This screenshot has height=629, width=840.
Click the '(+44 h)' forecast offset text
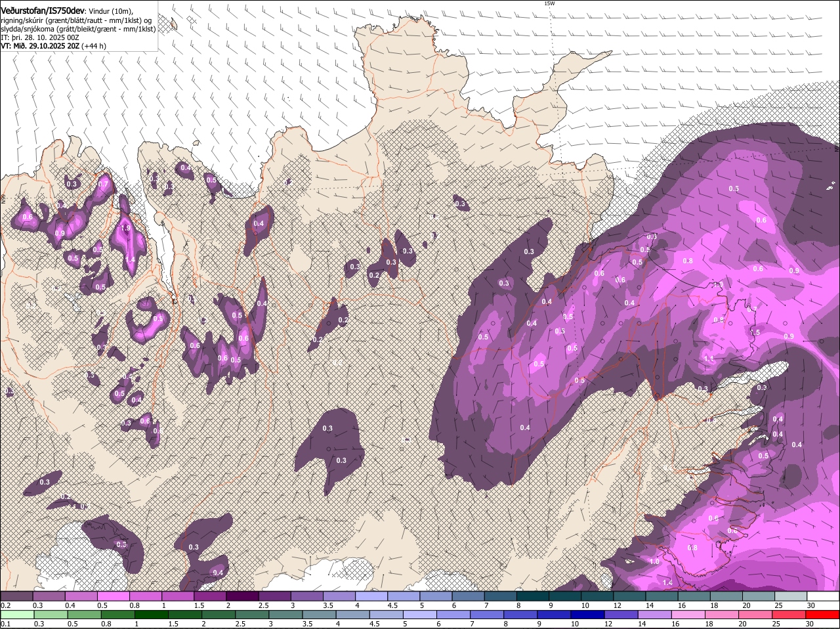(x=93, y=46)
